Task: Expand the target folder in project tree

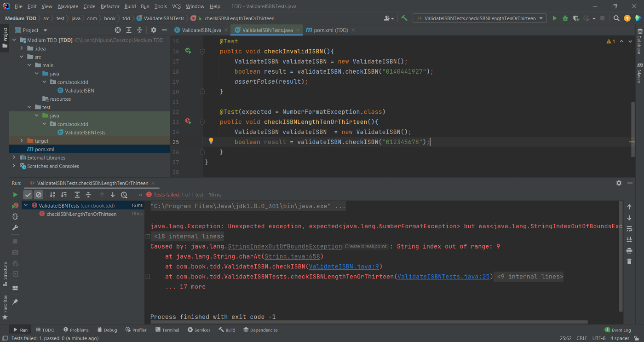Action: click(22, 141)
